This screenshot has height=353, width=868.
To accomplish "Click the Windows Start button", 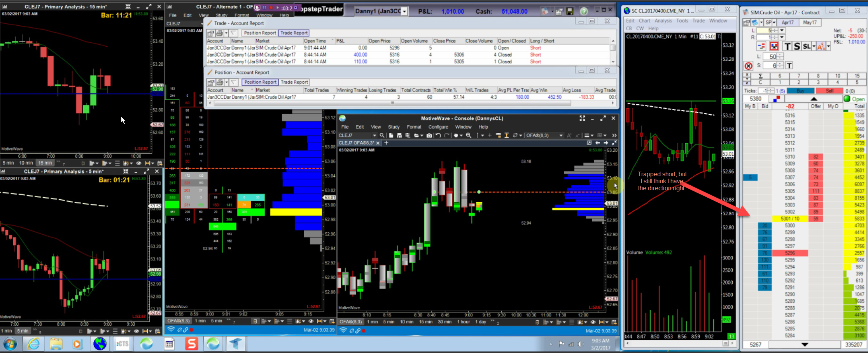I will coord(10,344).
